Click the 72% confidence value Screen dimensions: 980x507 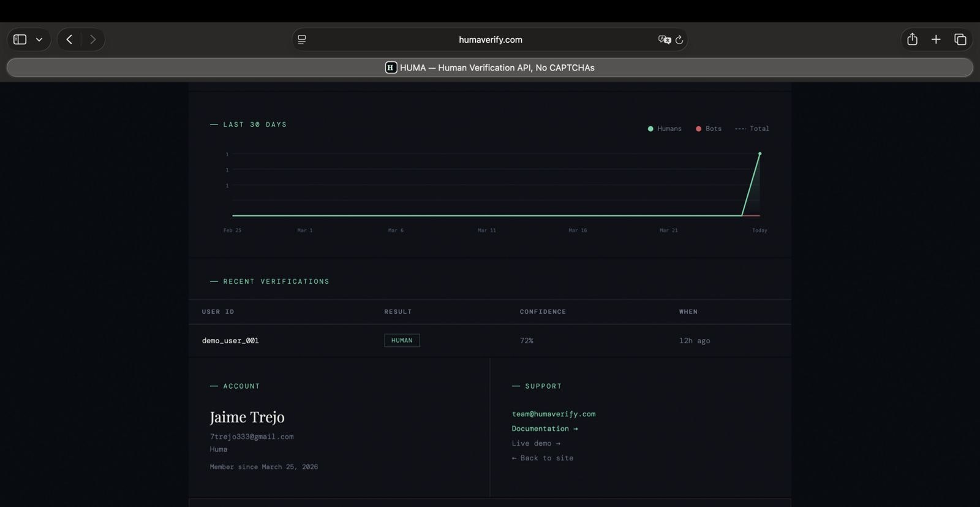pyautogui.click(x=527, y=340)
